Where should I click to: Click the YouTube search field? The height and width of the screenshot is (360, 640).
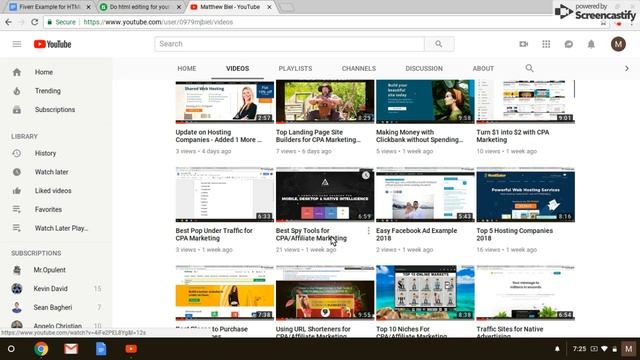tap(289, 44)
